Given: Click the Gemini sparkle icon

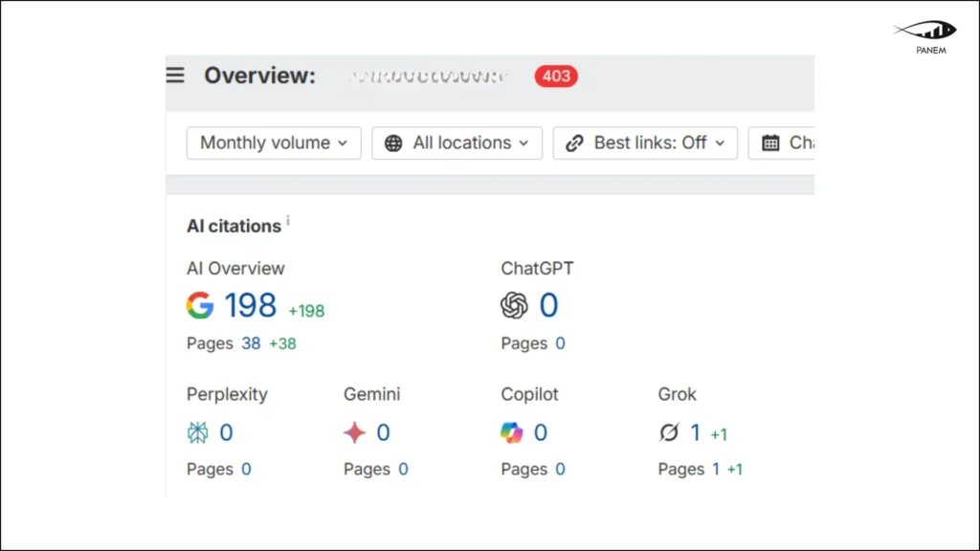Looking at the screenshot, I should (354, 432).
